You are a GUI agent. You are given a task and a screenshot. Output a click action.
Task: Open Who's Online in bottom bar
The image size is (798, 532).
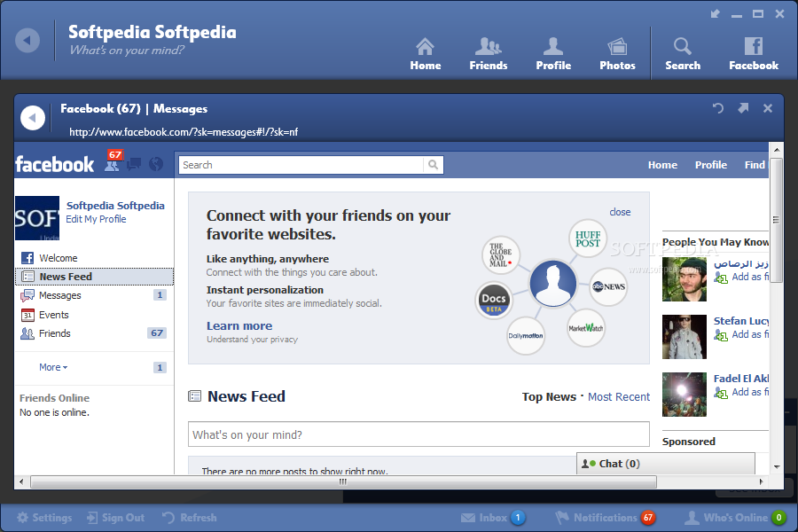coord(735,518)
